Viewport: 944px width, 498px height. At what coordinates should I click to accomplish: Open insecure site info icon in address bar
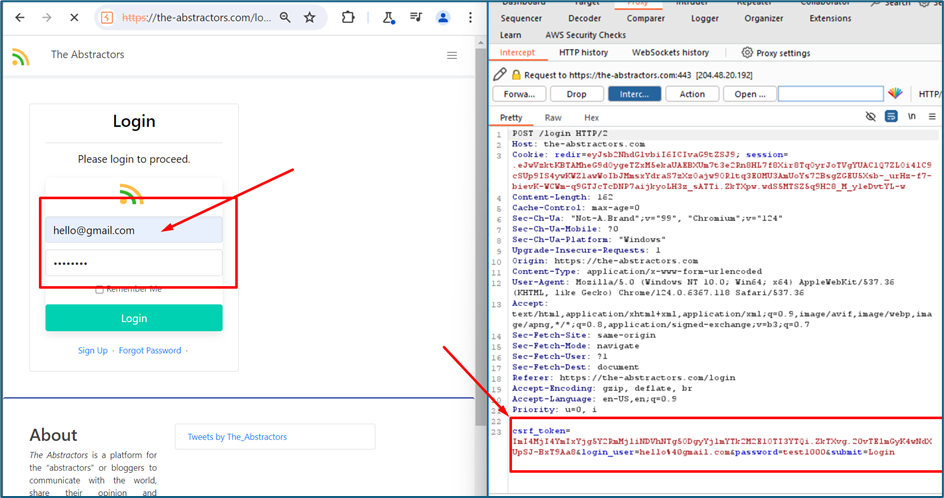(x=107, y=17)
